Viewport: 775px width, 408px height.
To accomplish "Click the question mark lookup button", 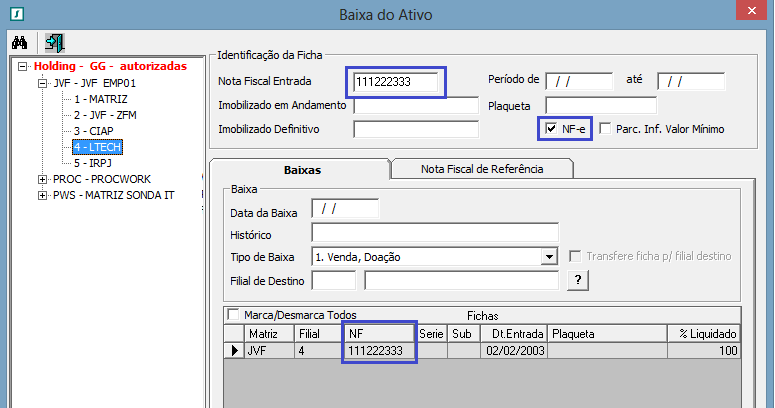I will (x=578, y=280).
